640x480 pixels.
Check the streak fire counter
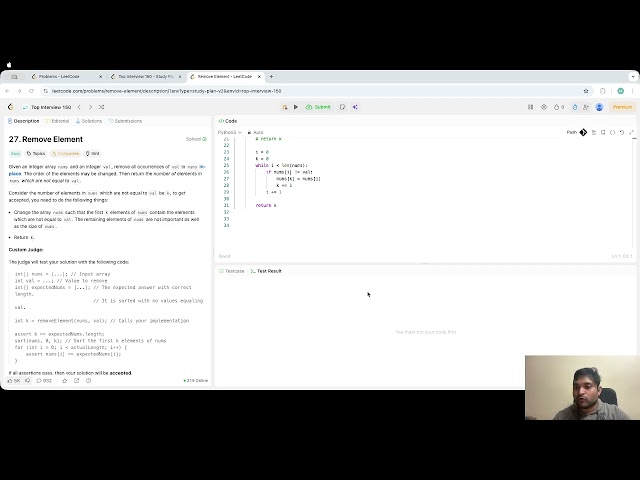[x=559, y=107]
